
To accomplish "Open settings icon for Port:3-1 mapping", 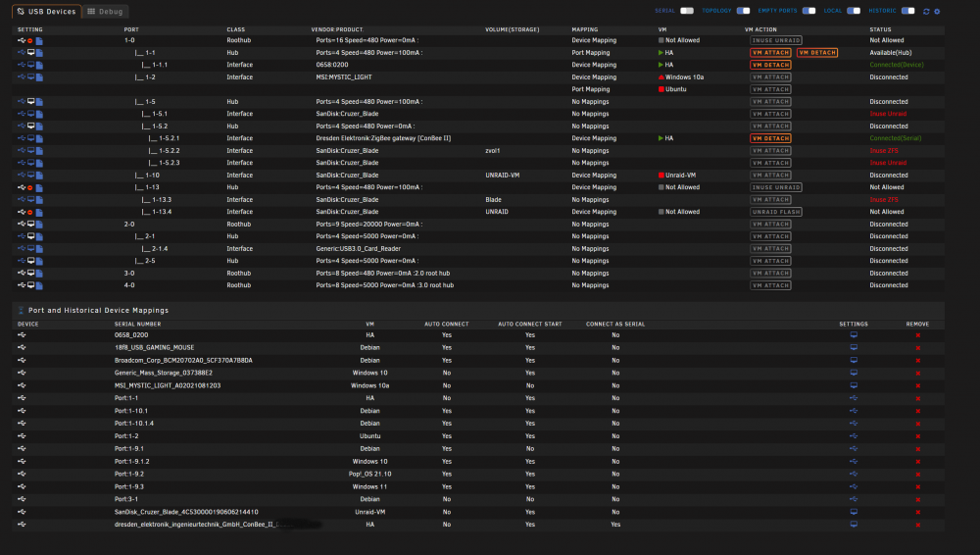I will coord(854,499).
